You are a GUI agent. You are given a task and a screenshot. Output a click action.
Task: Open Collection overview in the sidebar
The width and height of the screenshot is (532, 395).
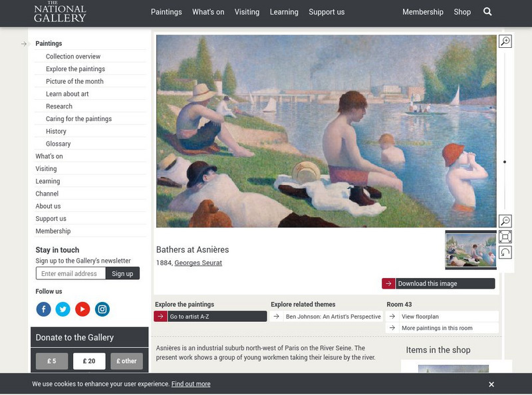(x=73, y=57)
